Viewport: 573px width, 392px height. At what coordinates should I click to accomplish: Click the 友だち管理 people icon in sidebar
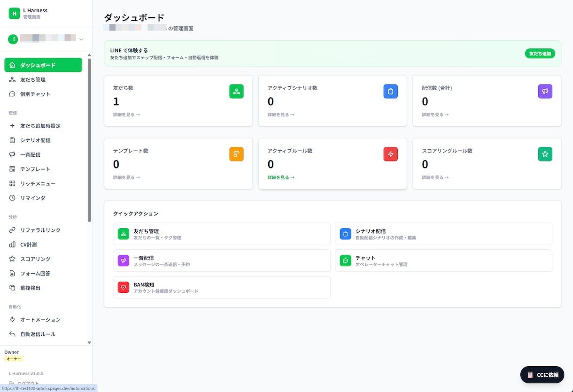click(12, 80)
